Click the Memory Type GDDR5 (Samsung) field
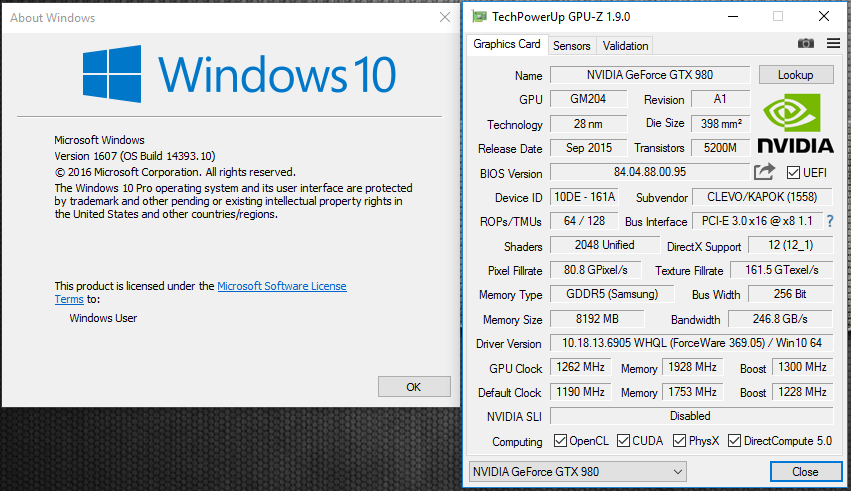This screenshot has width=851, height=491. (612, 294)
